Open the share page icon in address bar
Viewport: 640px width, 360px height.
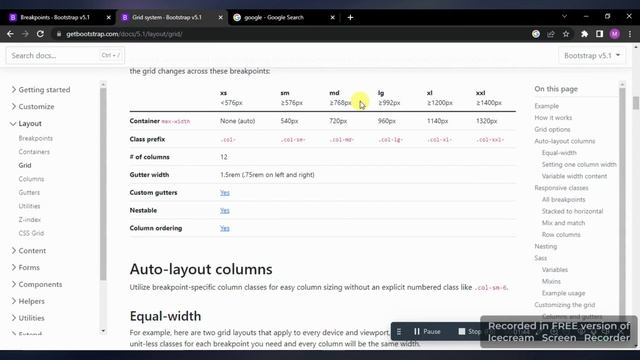pyautogui.click(x=551, y=34)
